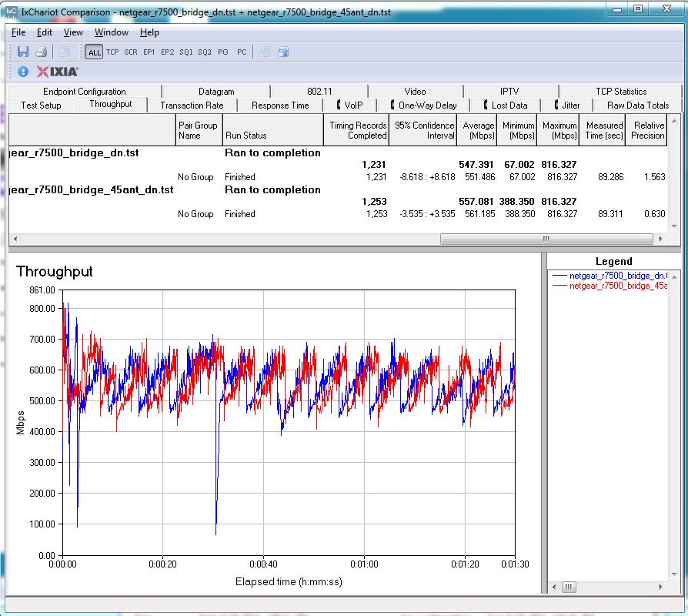Image resolution: width=688 pixels, height=616 pixels.
Task: Click legend panel scroll-down arrow
Action: (674, 574)
